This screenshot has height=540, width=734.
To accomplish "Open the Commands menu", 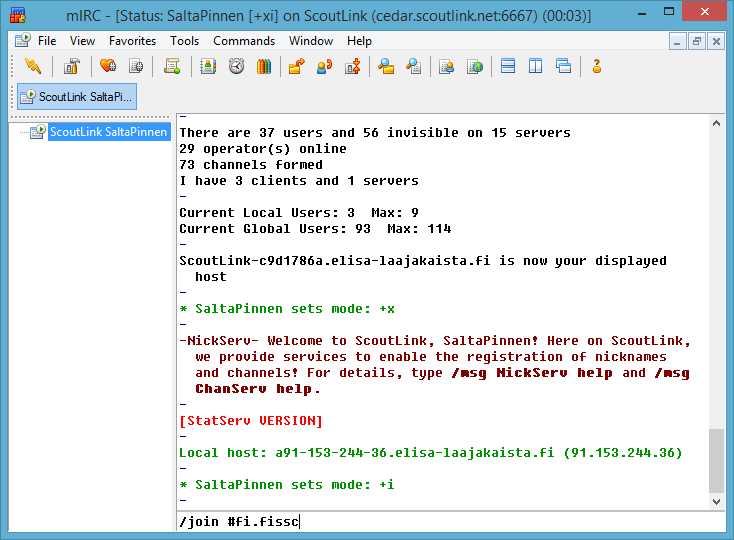I will [244, 41].
